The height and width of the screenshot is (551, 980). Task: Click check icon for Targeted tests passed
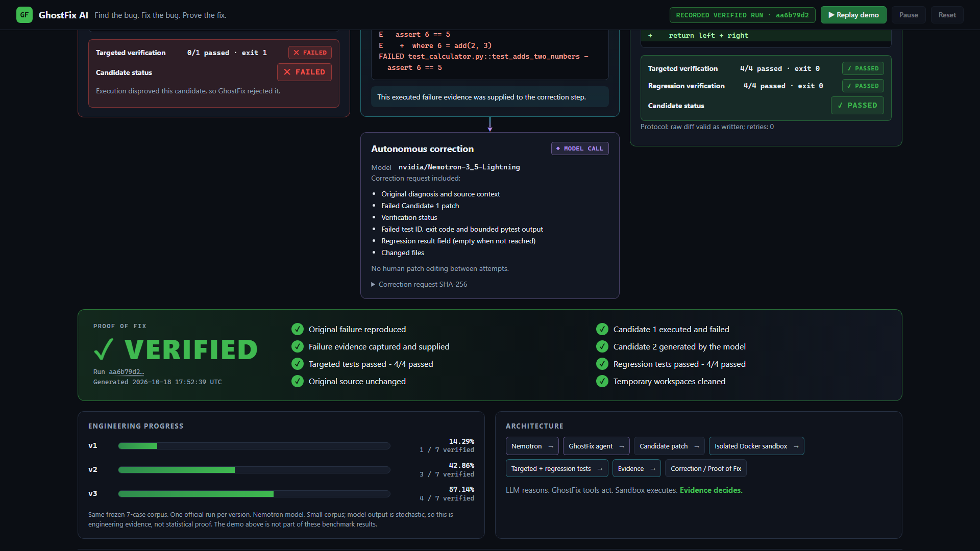298,364
